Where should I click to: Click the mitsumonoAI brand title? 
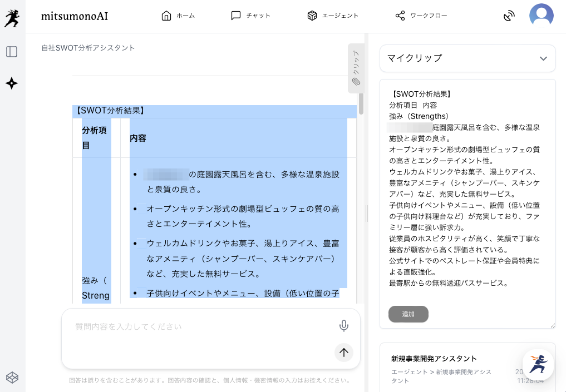click(x=75, y=16)
